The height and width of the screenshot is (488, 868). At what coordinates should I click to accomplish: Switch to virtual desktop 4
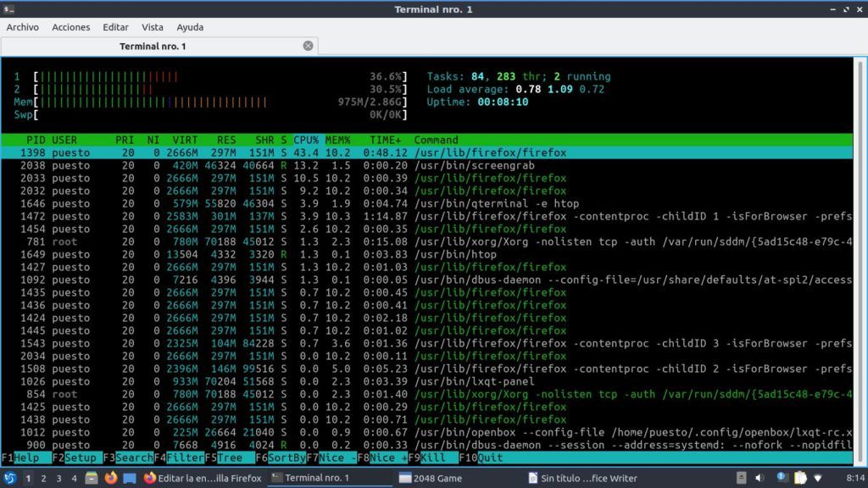tap(74, 479)
